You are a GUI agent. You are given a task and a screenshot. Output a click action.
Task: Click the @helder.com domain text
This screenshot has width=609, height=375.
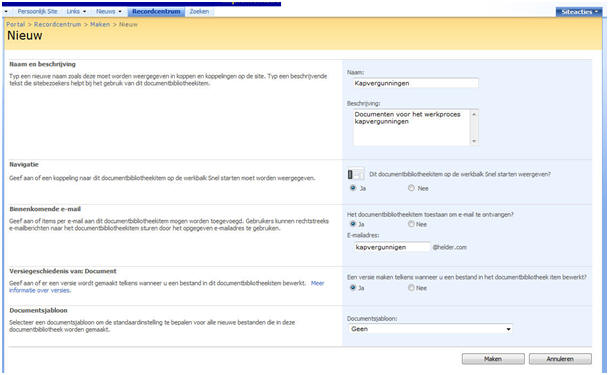click(450, 247)
